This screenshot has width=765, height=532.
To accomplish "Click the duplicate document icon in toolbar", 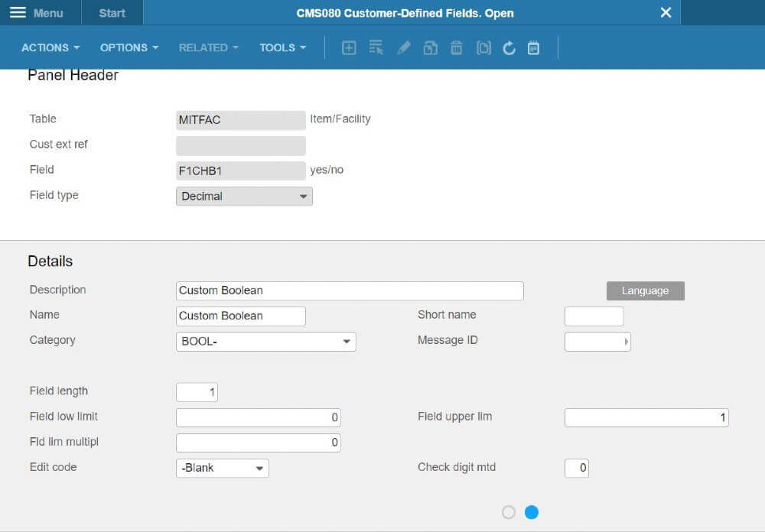I will pos(483,47).
